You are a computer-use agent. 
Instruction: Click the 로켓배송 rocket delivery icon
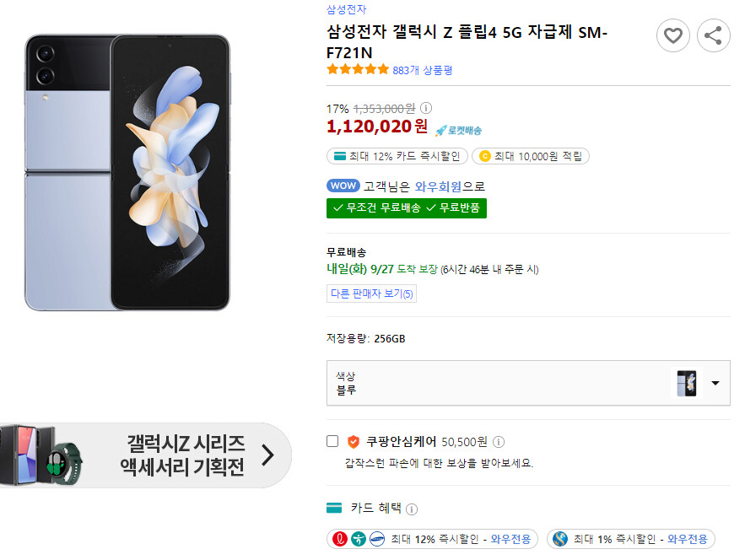[x=440, y=130]
